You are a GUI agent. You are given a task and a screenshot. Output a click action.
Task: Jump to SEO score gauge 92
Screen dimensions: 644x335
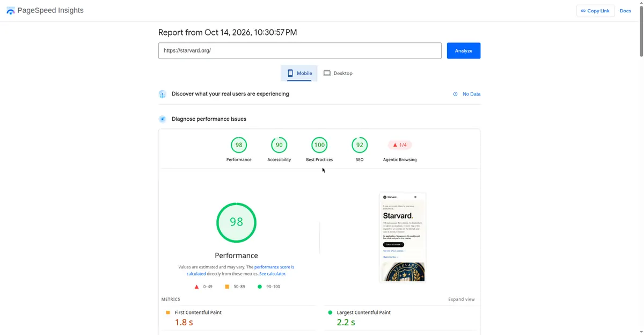pos(360,145)
